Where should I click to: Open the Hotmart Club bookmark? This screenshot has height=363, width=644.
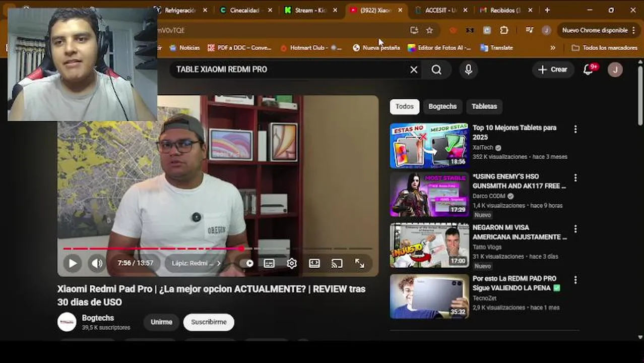click(311, 48)
